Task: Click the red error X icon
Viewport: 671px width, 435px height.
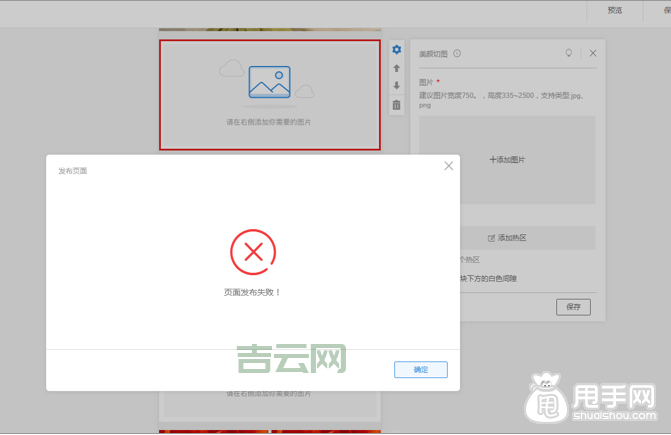Action: [253, 252]
